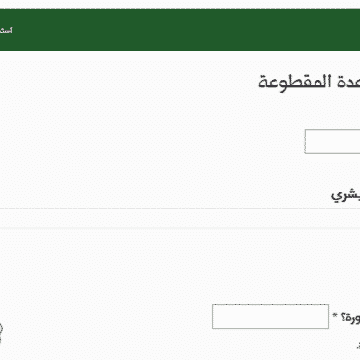Click the partially visible lightbulb icon
The height and width of the screenshot is (360, 360).
pos(1,334)
